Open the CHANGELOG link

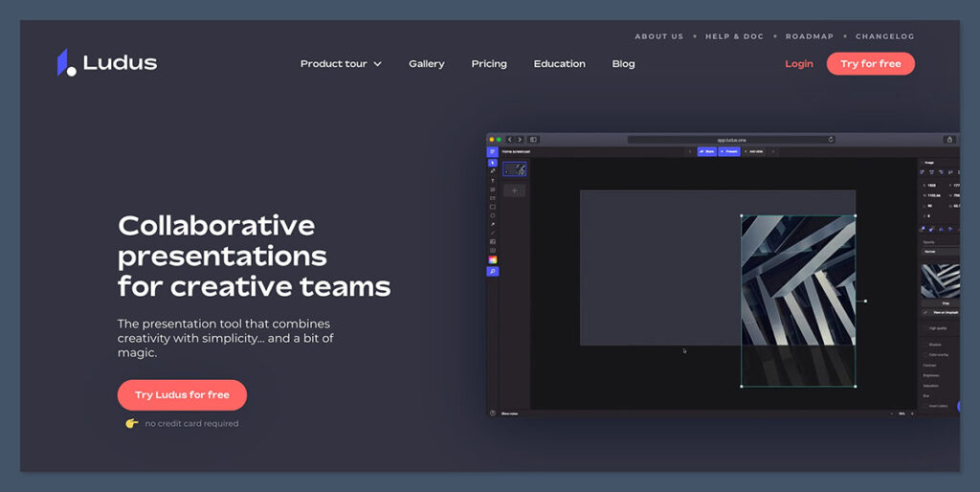point(884,36)
